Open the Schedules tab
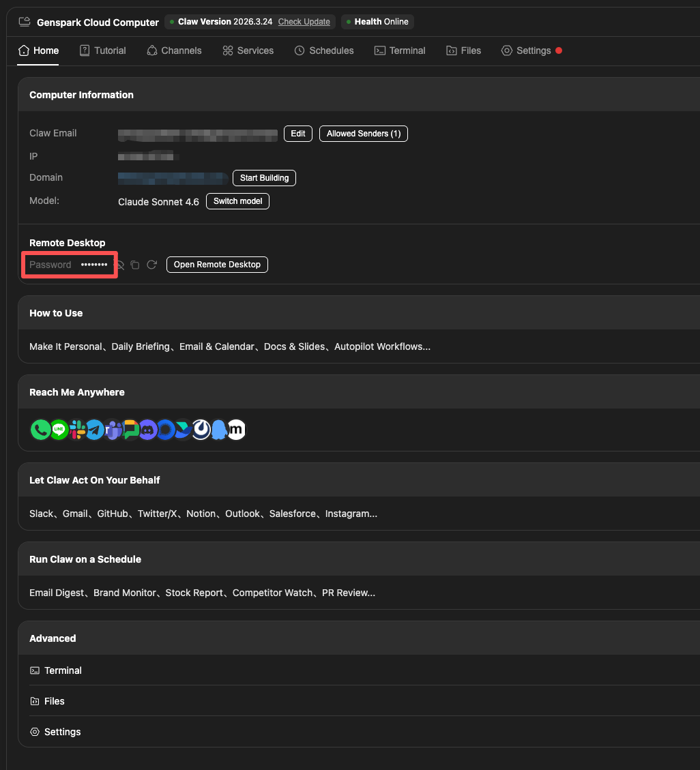 [x=324, y=50]
